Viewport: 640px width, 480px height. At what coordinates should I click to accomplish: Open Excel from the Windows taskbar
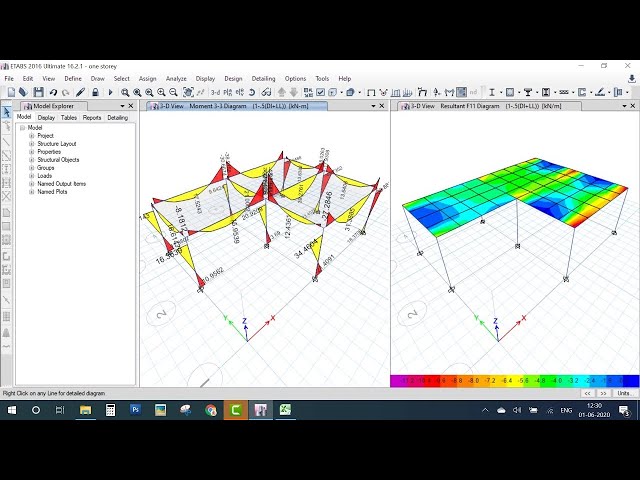285,410
